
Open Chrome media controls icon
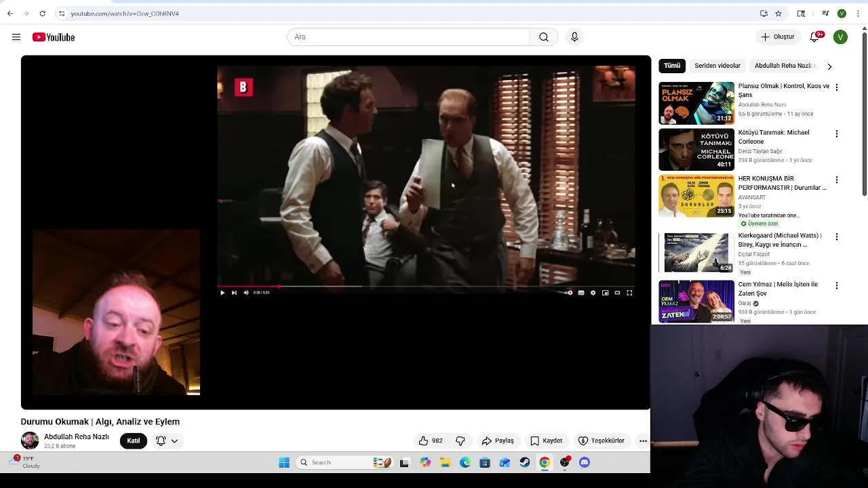pos(825,14)
